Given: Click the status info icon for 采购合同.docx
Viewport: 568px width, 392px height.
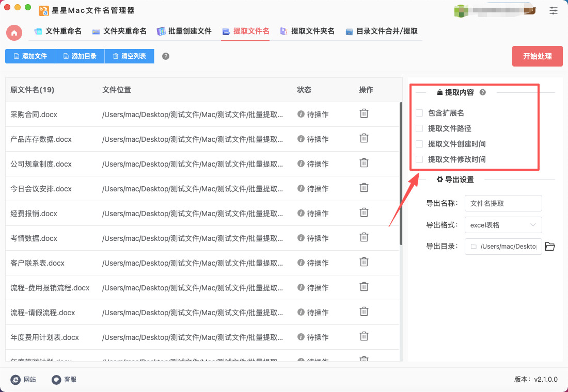Looking at the screenshot, I should coord(301,114).
